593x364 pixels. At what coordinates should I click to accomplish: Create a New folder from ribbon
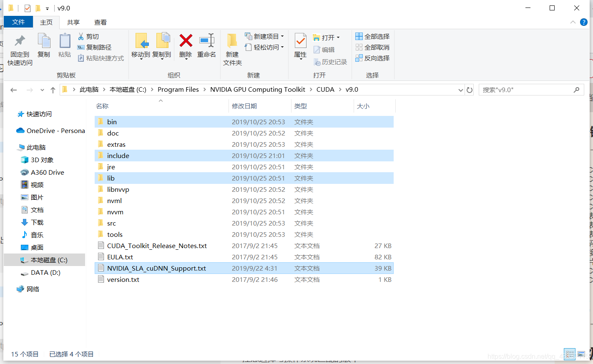pyautogui.click(x=232, y=49)
